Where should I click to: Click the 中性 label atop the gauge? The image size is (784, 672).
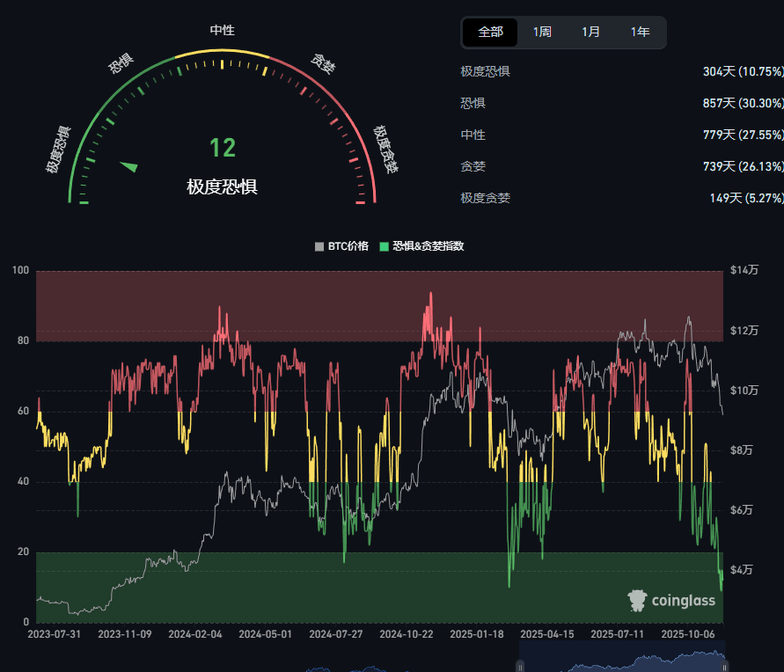tap(222, 30)
